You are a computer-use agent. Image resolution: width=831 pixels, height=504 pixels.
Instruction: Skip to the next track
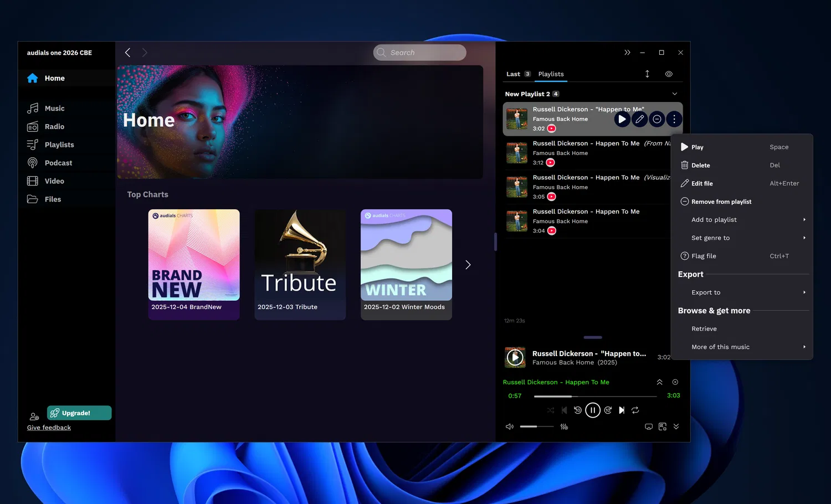622,410
